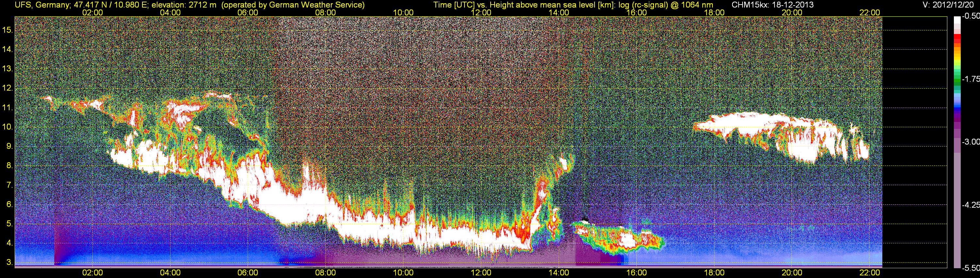Click the '7.' height axis label
This screenshot has height=278, width=980.
(x=9, y=185)
